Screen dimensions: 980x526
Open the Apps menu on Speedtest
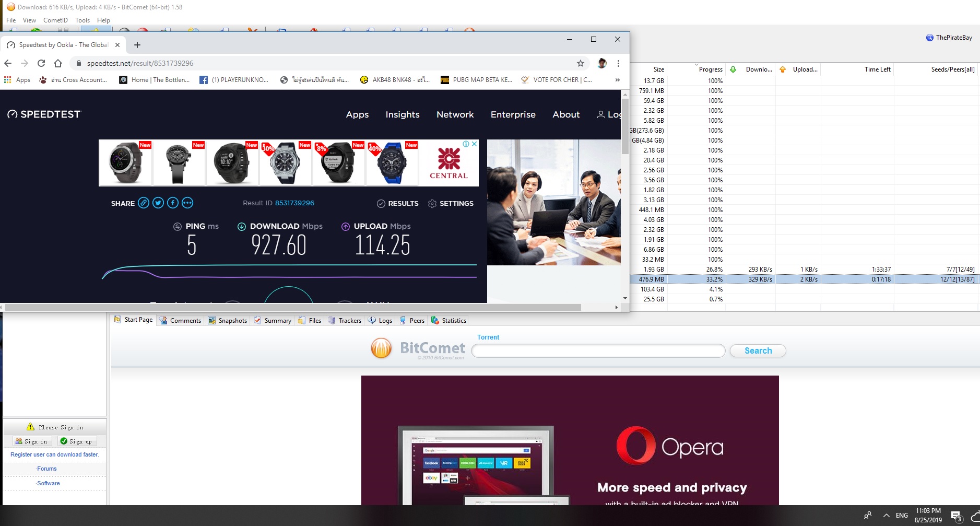[357, 114]
